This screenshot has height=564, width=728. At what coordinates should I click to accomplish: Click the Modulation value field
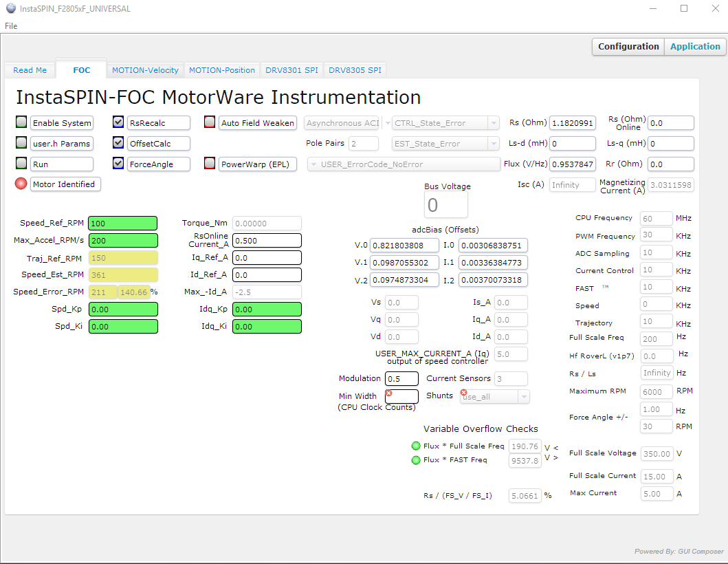coord(401,378)
